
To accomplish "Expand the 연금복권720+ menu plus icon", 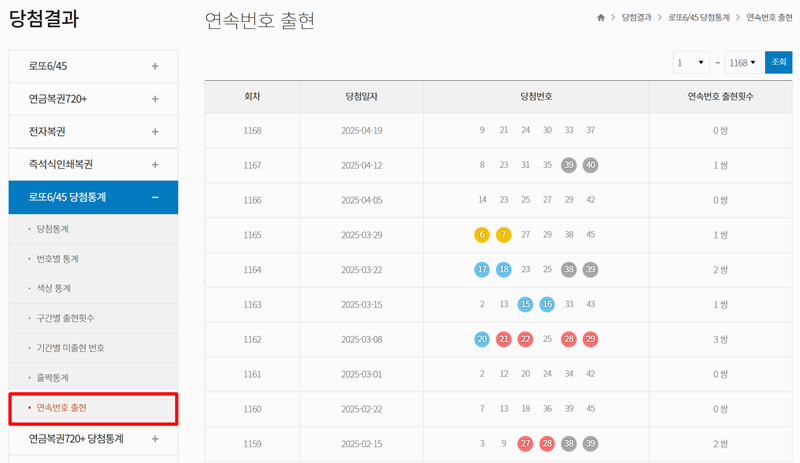I will tap(155, 99).
